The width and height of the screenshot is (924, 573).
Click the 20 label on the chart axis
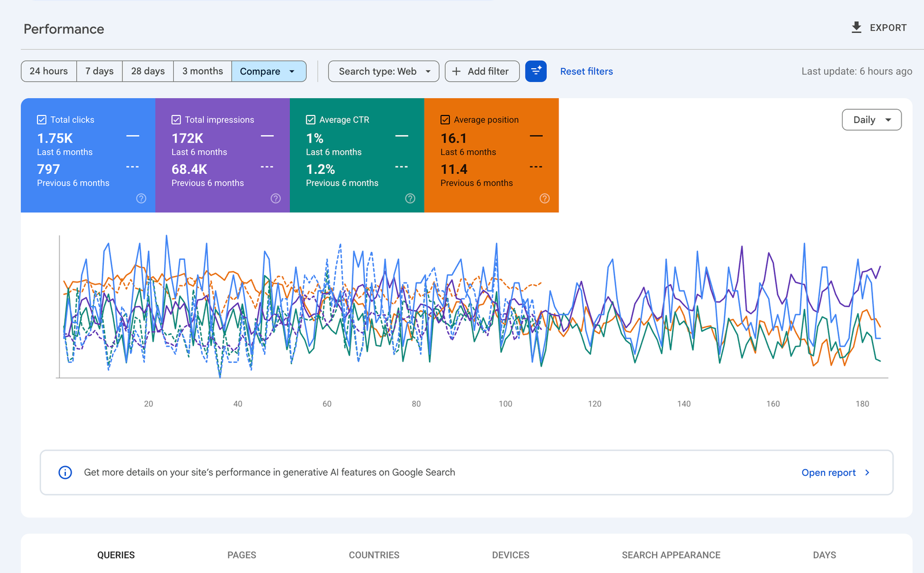pos(148,404)
